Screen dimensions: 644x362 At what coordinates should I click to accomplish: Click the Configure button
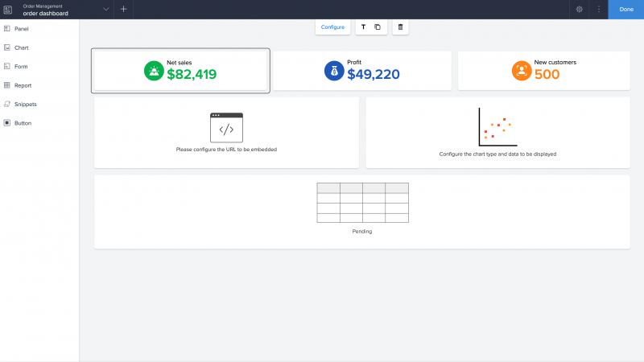(x=332, y=27)
